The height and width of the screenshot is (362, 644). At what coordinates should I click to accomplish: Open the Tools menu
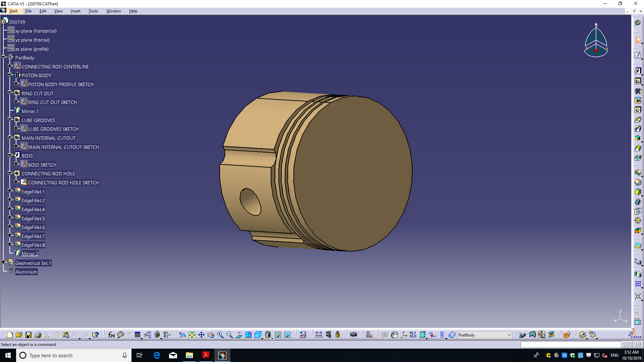(x=93, y=11)
